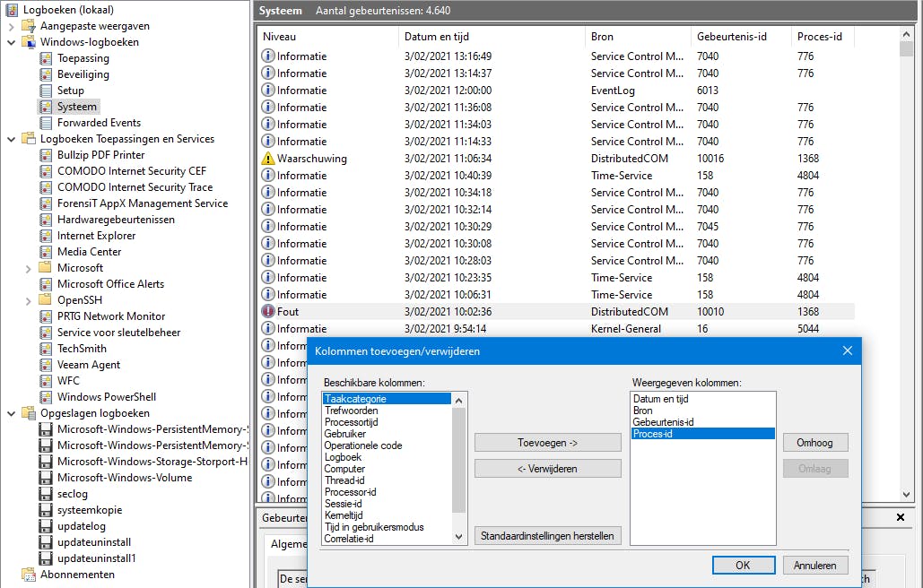Image resolution: width=923 pixels, height=588 pixels.
Task: Click the PRTG Network Monitor log icon
Action: coord(46,316)
